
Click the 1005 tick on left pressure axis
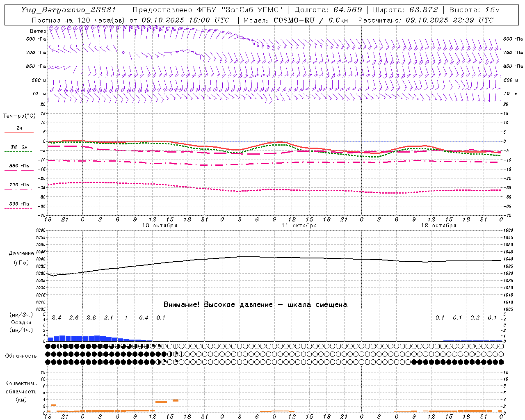coord(41,309)
